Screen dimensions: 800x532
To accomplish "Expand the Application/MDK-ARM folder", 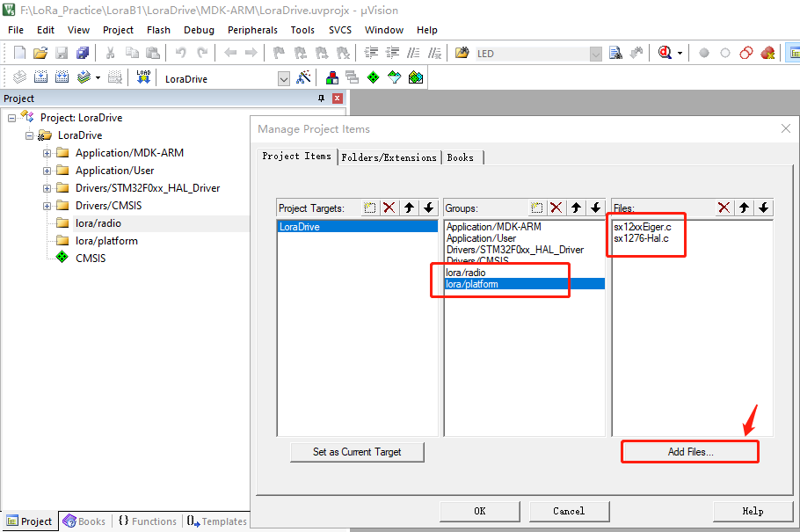I will 47,153.
